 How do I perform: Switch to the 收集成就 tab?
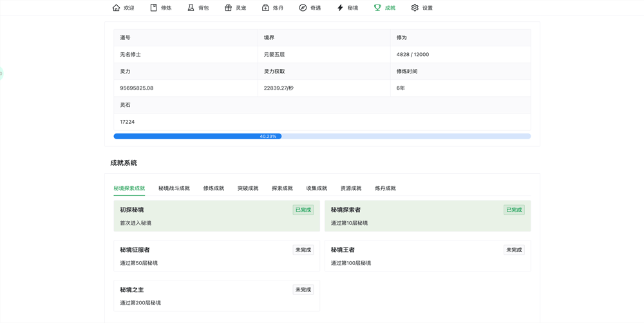316,188
